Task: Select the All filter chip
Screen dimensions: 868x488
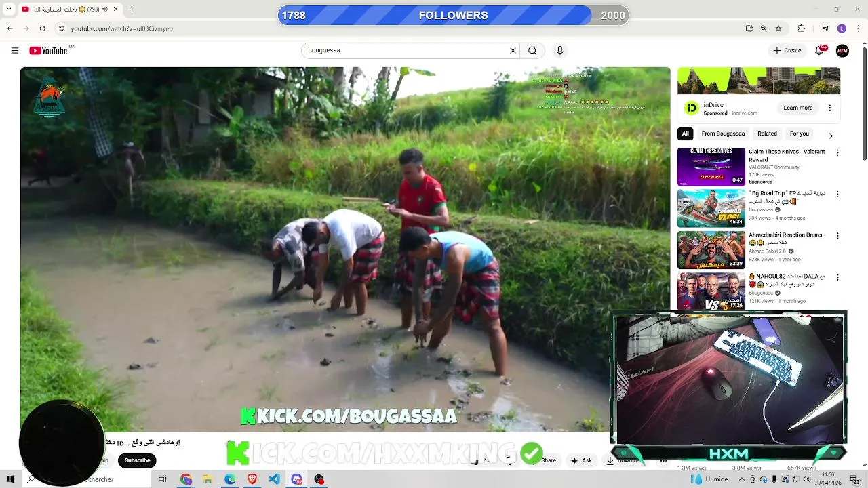Action: click(686, 134)
